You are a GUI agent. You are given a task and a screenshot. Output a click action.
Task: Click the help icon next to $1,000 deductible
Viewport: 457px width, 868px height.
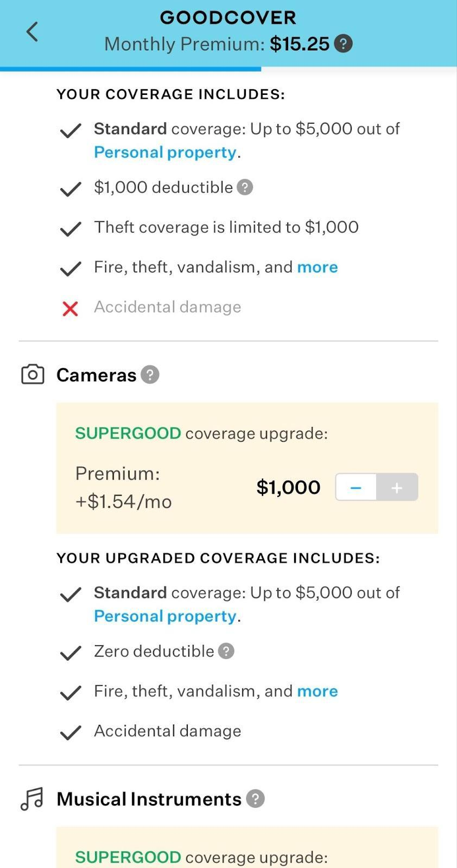245,187
